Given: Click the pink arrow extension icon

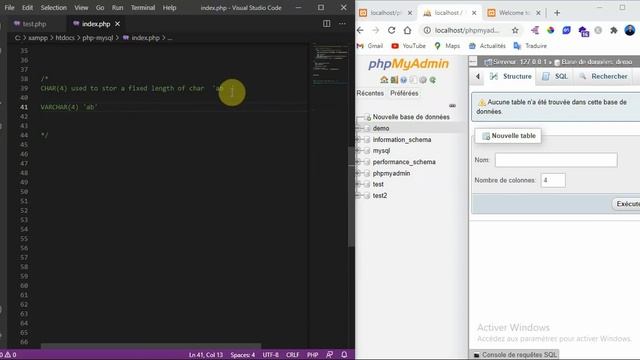Looking at the screenshot, I should 535,30.
